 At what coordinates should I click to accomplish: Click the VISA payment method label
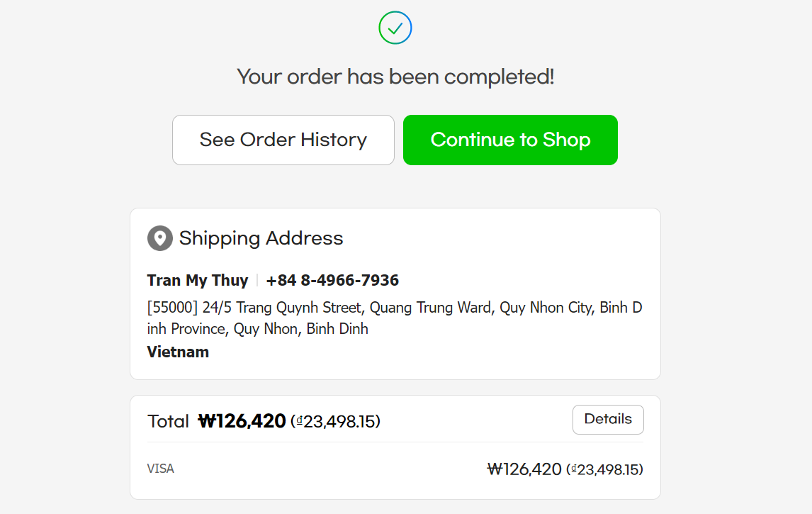click(160, 469)
